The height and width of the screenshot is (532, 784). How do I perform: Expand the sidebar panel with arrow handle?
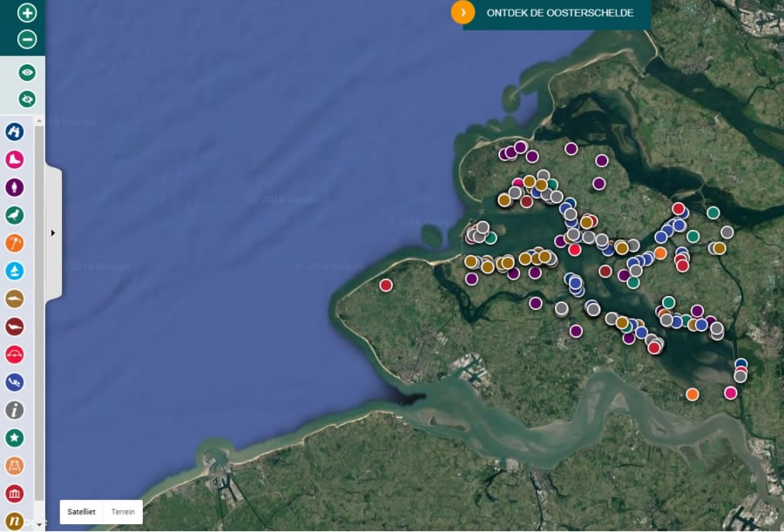(53, 232)
